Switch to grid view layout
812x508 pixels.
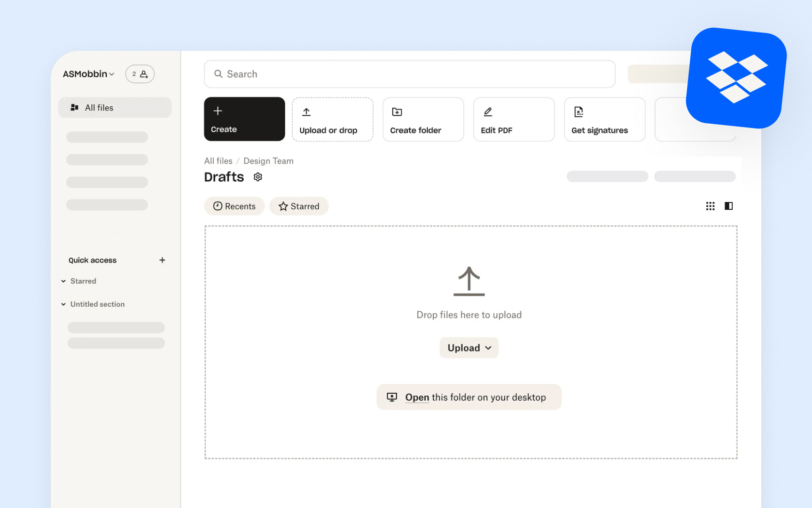click(x=710, y=206)
